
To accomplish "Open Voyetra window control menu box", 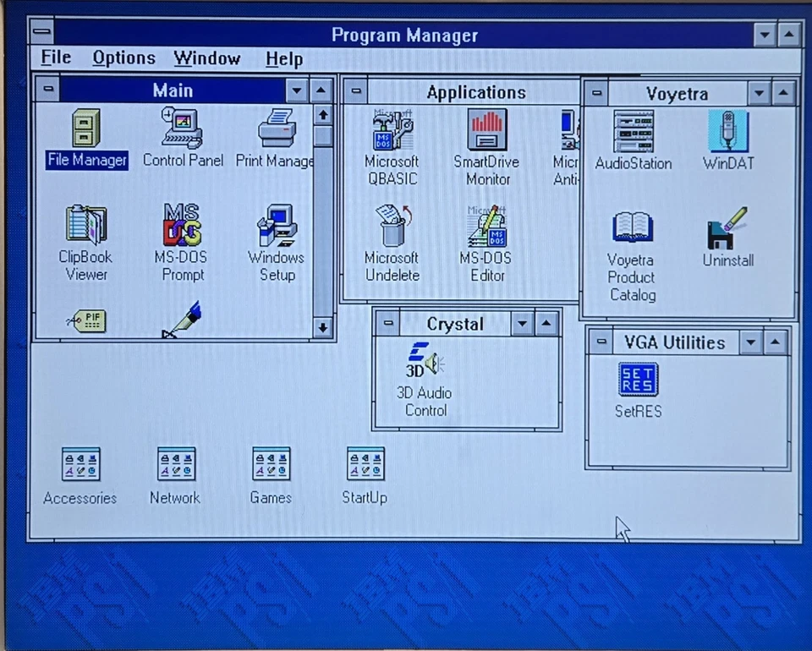I will coord(596,93).
